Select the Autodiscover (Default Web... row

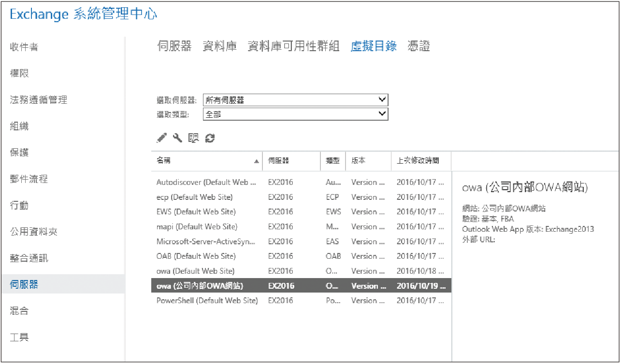tap(301, 182)
